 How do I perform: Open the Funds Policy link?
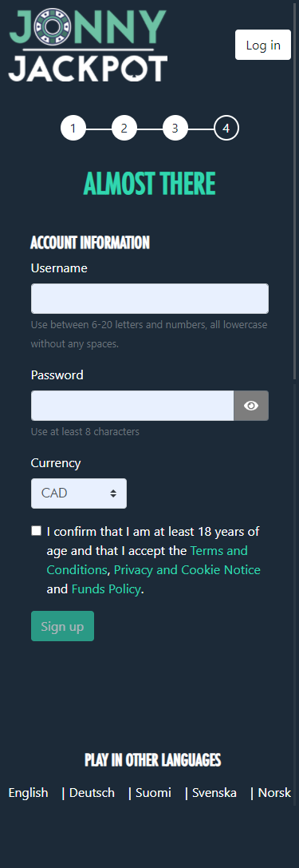pyautogui.click(x=106, y=589)
